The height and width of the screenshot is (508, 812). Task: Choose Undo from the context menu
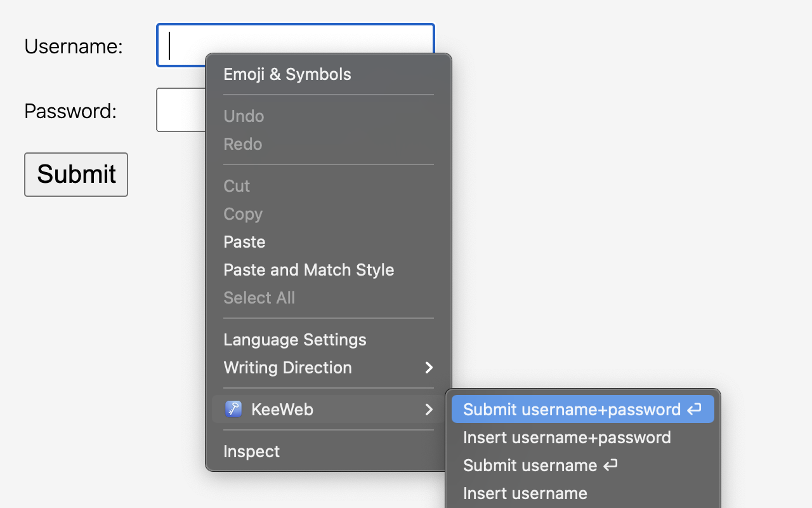(244, 116)
